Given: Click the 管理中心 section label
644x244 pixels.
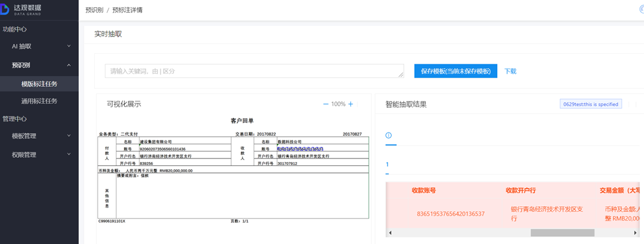Looking at the screenshot, I should point(15,118).
